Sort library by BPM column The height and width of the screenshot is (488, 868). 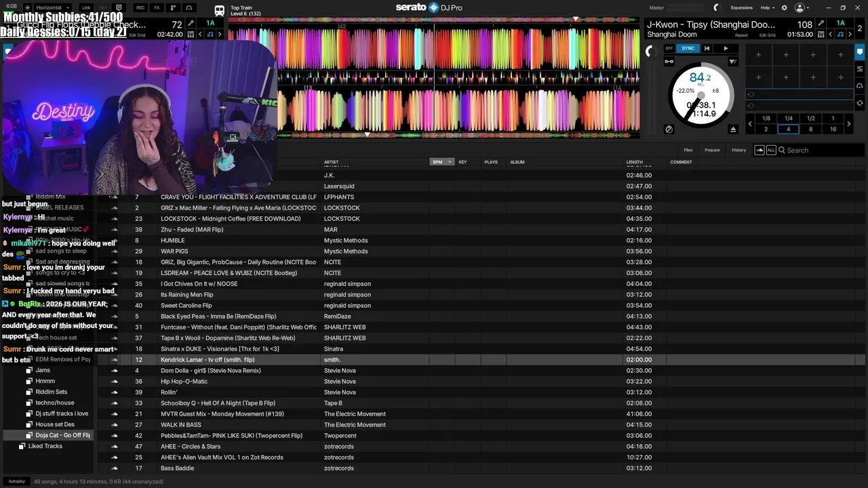pyautogui.click(x=441, y=162)
